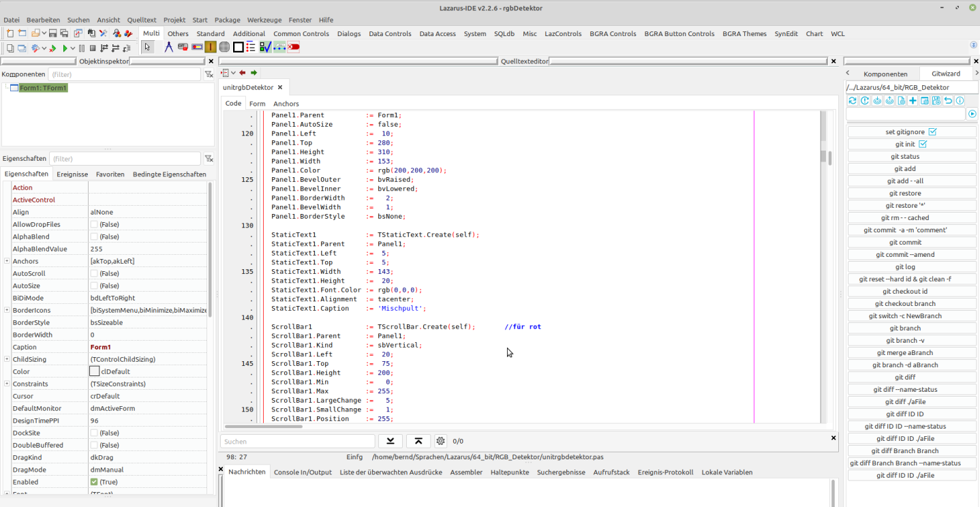
Task: Toggle the AlphaBlend checkbox
Action: (94, 236)
